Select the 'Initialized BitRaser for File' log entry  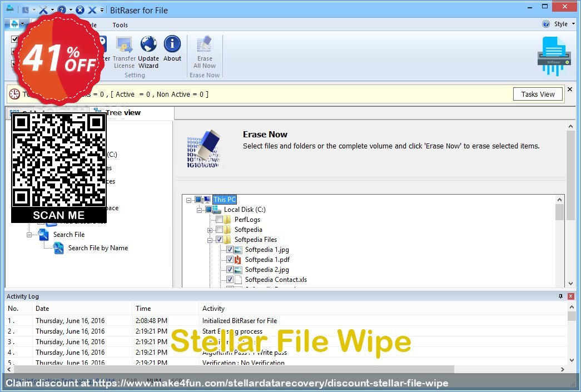click(240, 320)
